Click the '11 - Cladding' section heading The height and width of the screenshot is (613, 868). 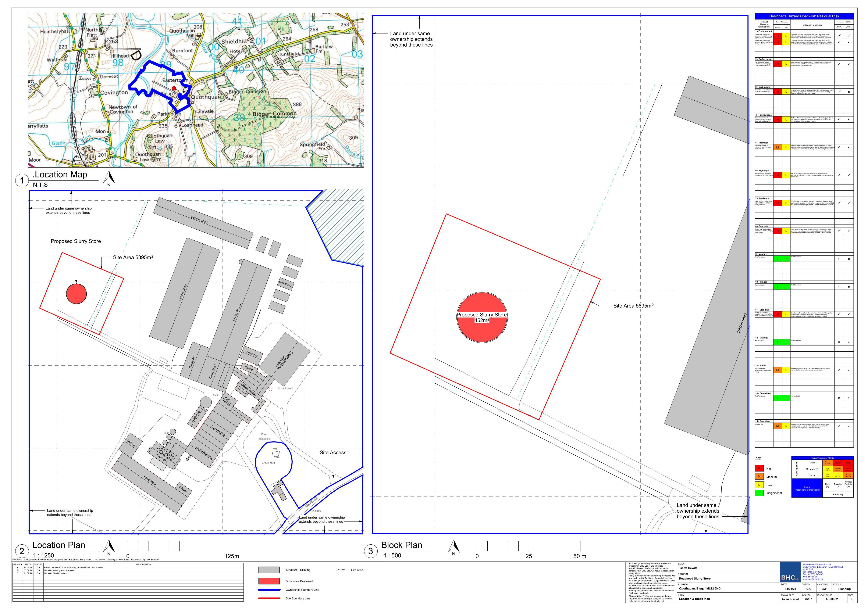762,310
